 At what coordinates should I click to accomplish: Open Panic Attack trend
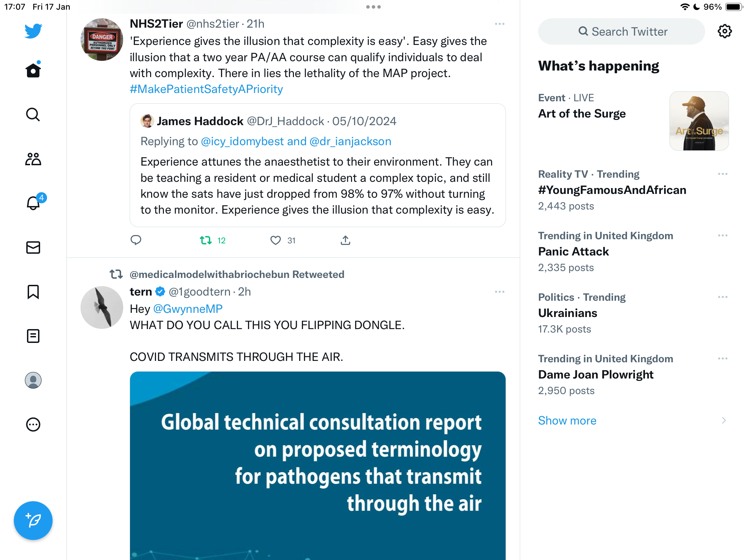[x=573, y=252]
